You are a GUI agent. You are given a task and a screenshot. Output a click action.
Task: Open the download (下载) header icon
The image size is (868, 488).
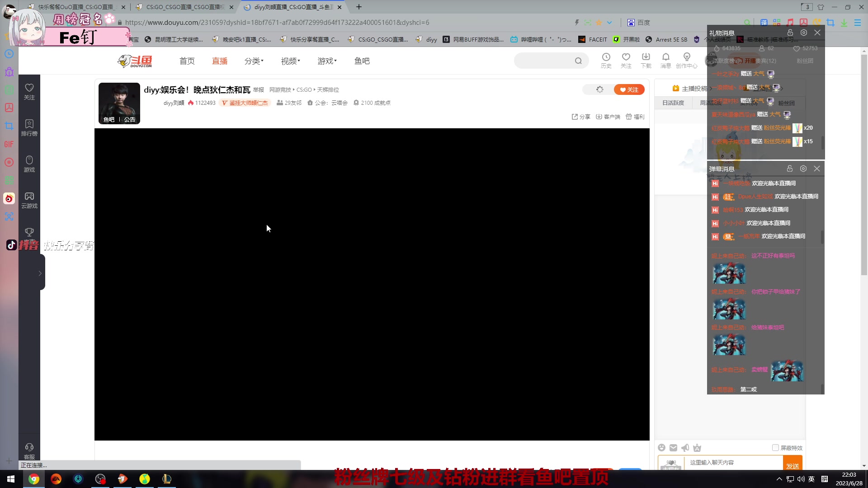click(646, 61)
